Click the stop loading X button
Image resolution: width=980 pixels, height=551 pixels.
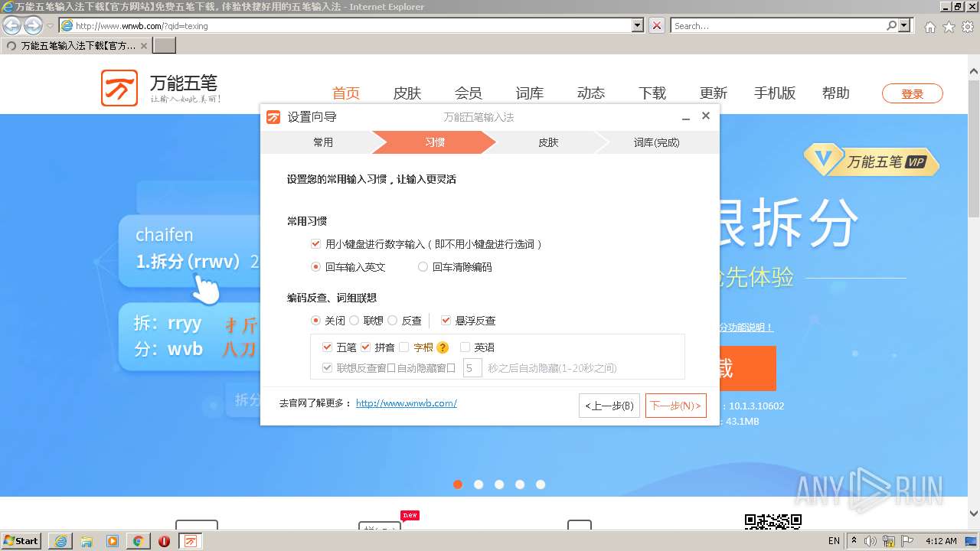click(x=657, y=25)
